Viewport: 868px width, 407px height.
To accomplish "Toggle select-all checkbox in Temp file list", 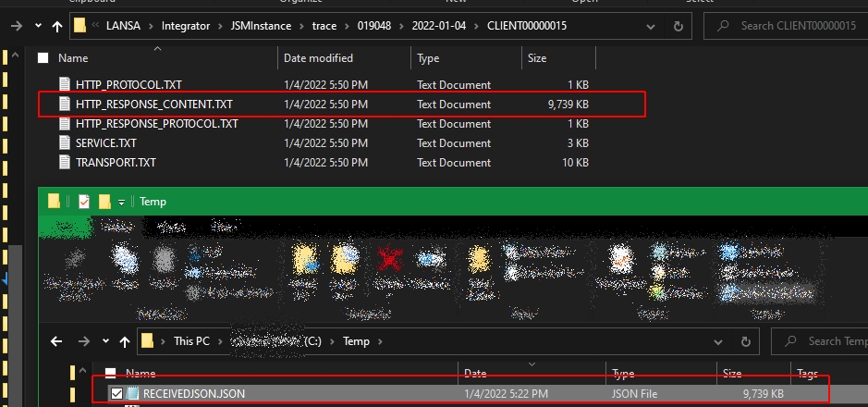I will pyautogui.click(x=111, y=373).
